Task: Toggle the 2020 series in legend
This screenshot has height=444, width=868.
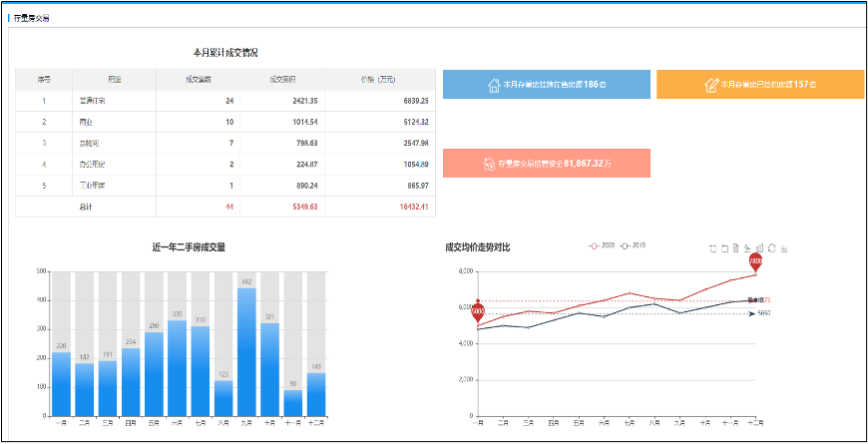Action: [602, 245]
